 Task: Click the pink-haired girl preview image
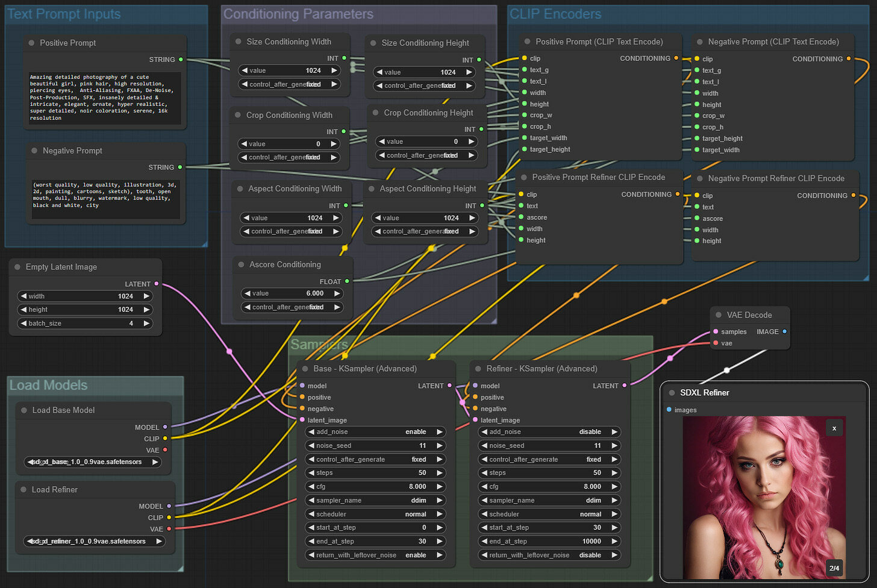point(764,498)
